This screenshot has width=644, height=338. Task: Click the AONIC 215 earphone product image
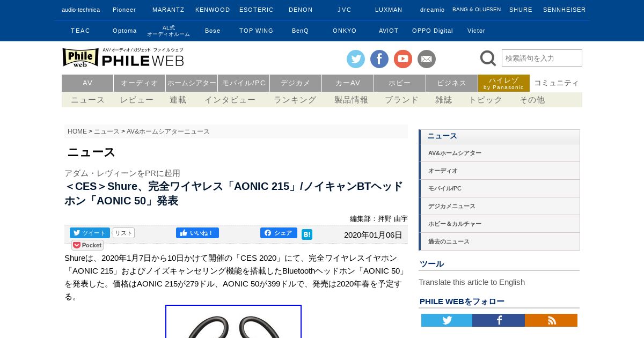pyautogui.click(x=233, y=321)
